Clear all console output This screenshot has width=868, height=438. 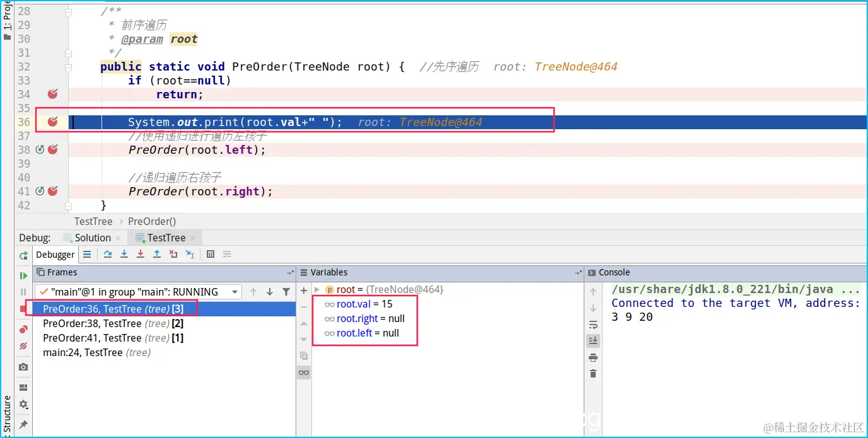593,374
